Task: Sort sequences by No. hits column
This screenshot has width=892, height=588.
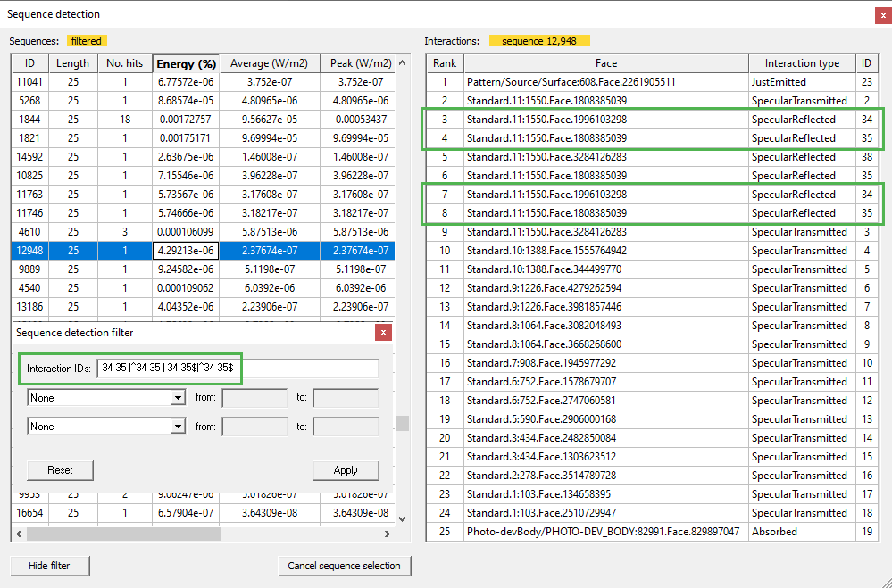Action: (125, 63)
